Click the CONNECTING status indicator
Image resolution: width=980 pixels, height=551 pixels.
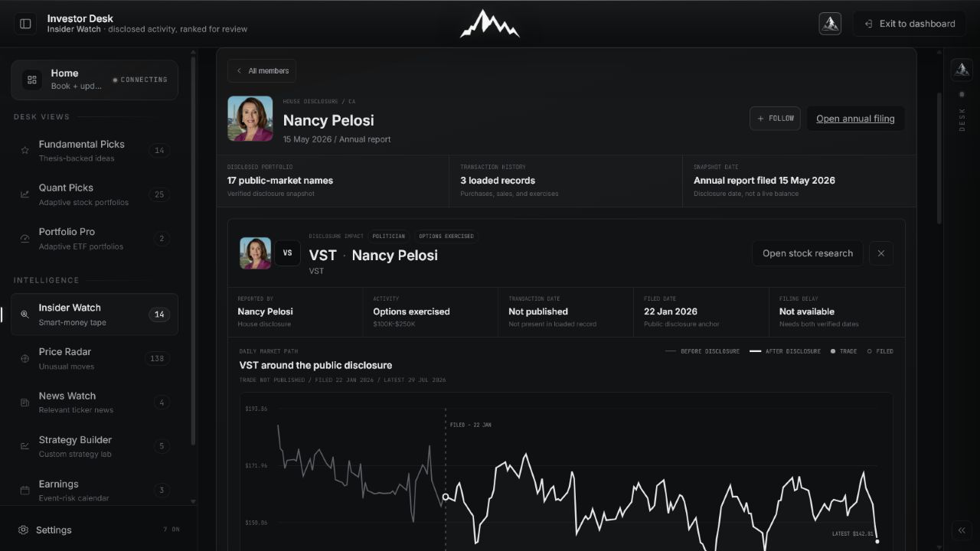140,80
